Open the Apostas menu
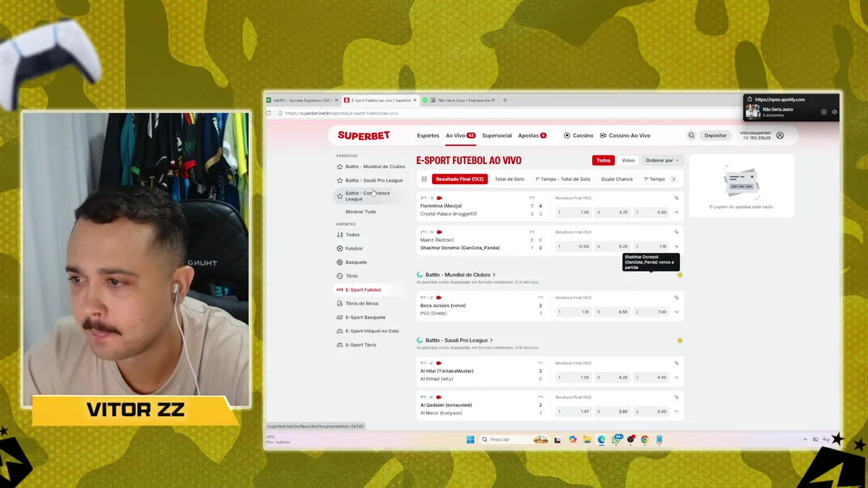The height and width of the screenshot is (488, 868). tap(532, 136)
